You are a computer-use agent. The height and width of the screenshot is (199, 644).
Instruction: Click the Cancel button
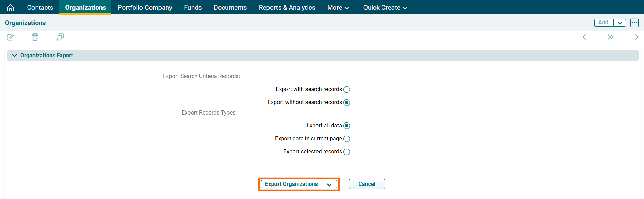tap(367, 184)
